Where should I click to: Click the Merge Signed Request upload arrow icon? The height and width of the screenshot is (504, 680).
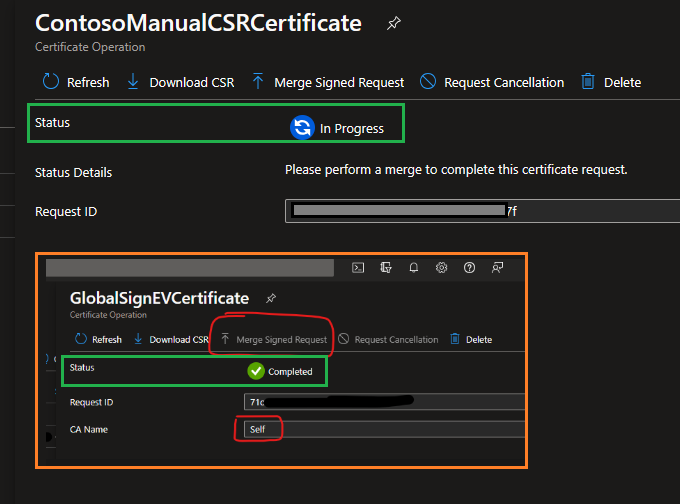[x=258, y=81]
